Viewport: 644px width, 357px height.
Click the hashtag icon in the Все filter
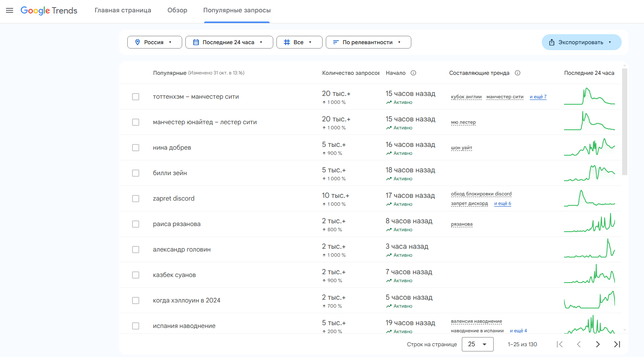click(287, 42)
